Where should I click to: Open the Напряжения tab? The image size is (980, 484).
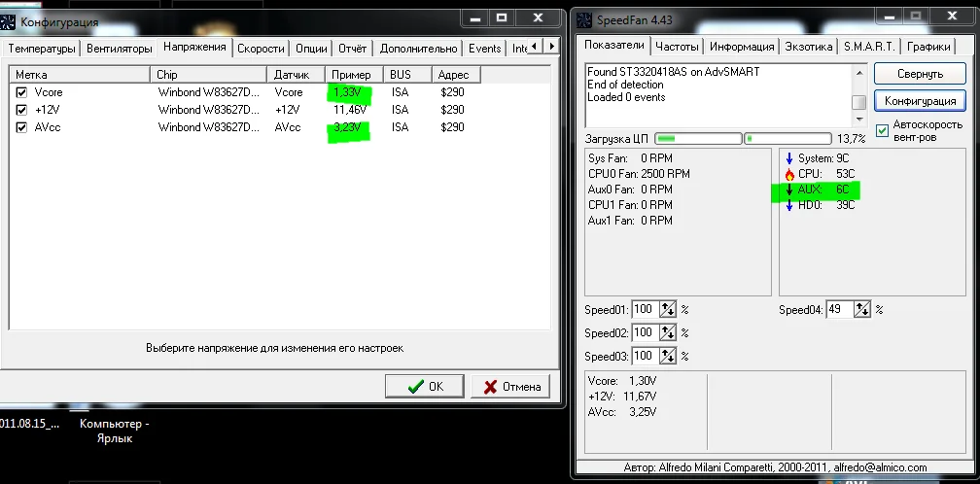[x=194, y=47]
